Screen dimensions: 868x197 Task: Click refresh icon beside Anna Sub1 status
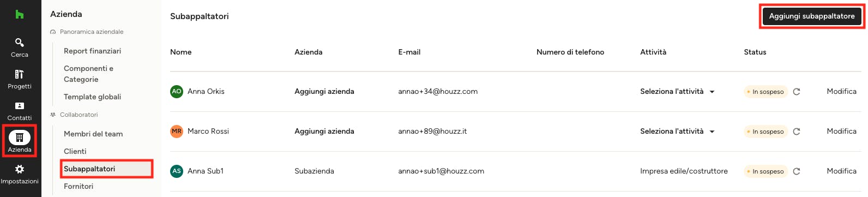(797, 171)
